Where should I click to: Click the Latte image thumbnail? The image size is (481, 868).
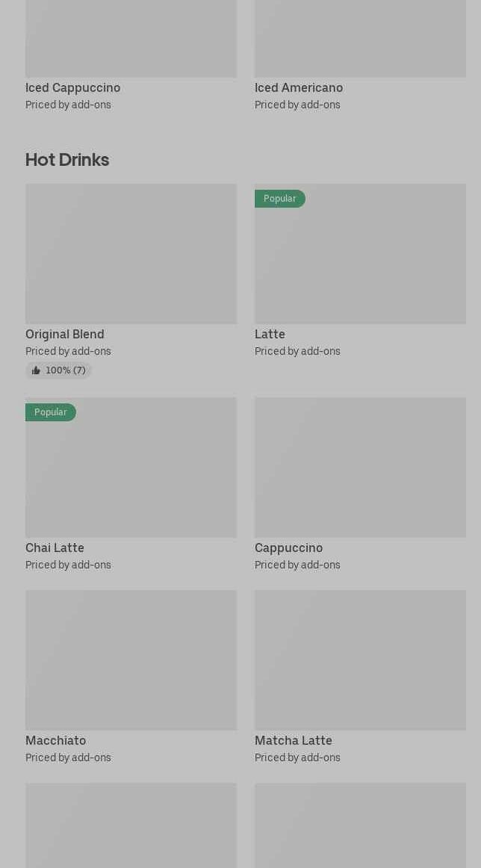click(x=360, y=254)
